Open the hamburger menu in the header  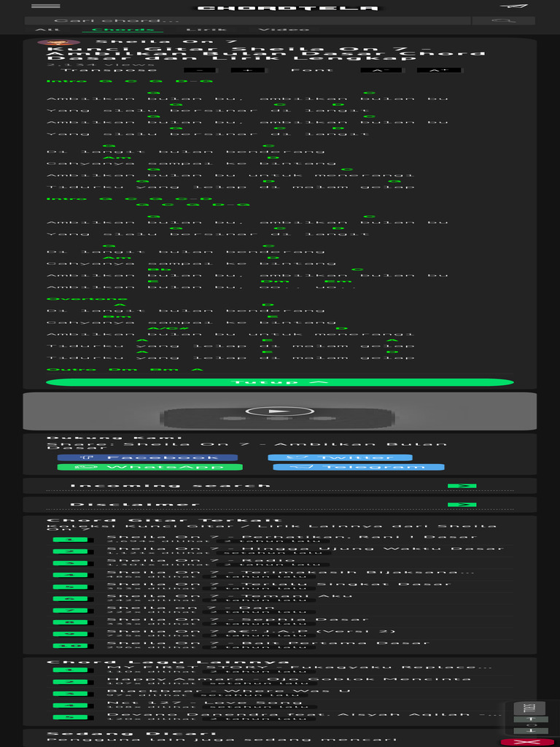pyautogui.click(x=45, y=7)
